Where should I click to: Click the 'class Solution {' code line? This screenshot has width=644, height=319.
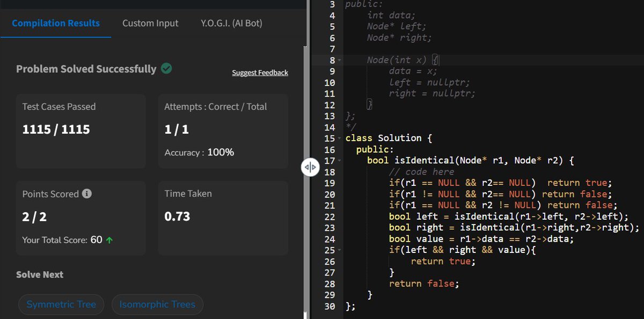(389, 138)
